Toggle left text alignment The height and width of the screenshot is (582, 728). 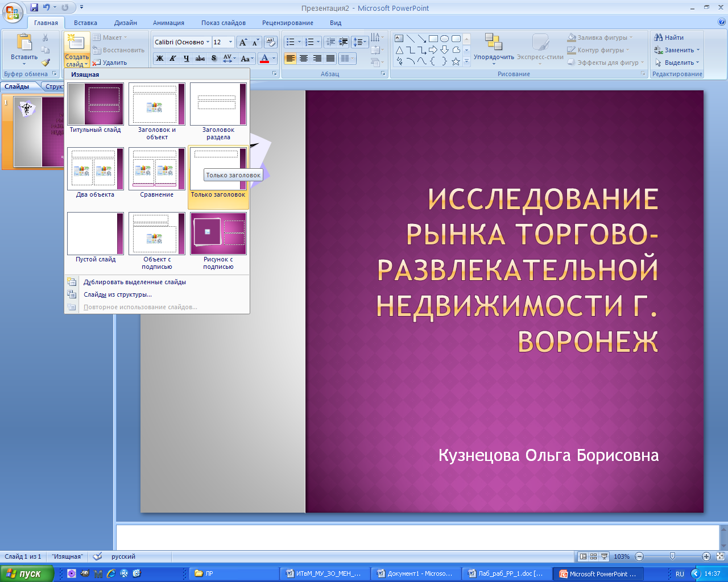pyautogui.click(x=291, y=59)
